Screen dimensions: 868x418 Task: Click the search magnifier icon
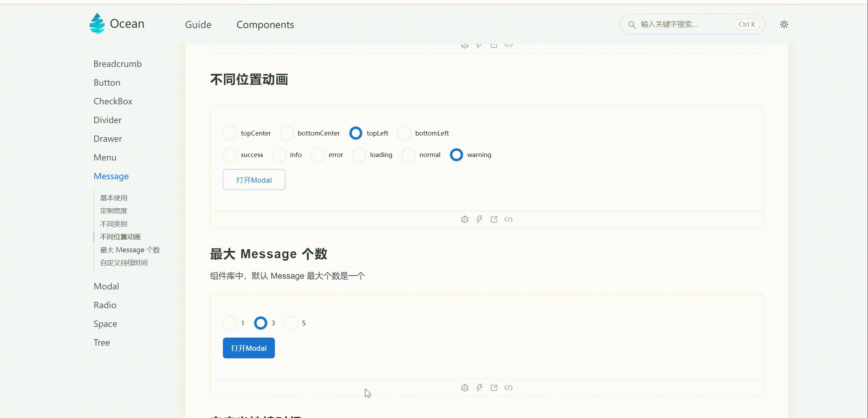point(632,25)
